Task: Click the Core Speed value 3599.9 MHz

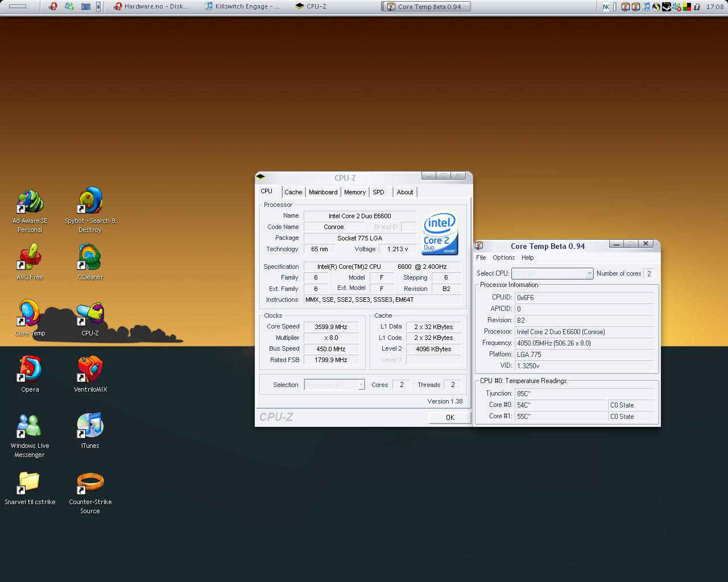Action: coord(331,327)
